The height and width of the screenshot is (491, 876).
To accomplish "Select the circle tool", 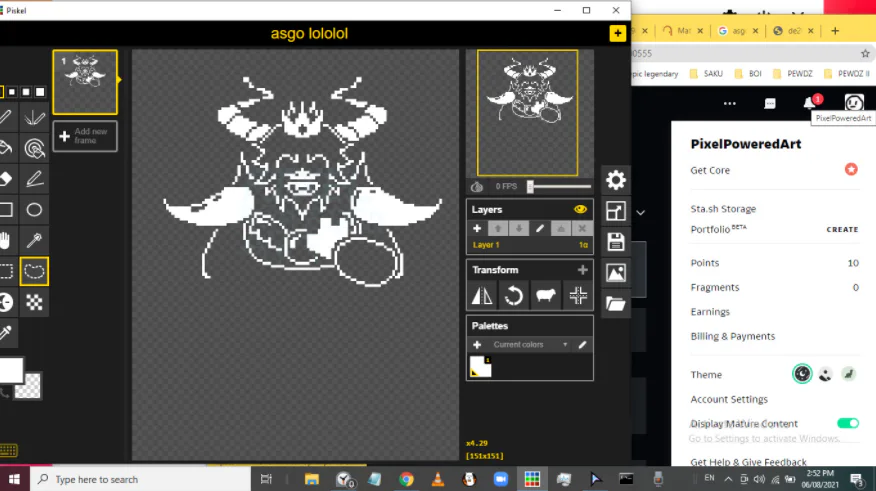I will (x=34, y=209).
